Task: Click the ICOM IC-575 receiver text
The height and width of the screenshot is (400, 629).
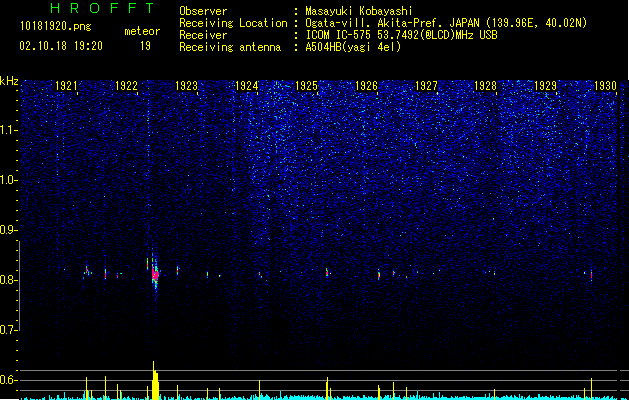Action: click(401, 35)
